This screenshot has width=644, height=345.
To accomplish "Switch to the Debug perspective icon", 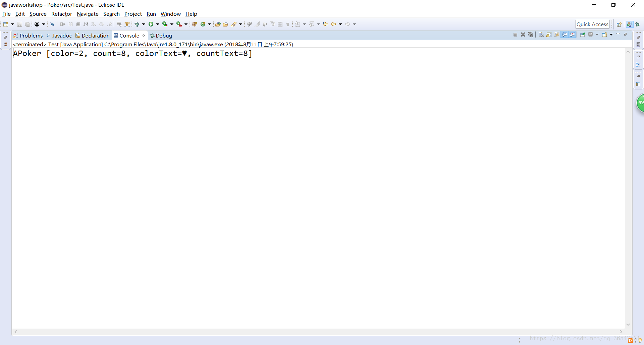I will coord(638,24).
